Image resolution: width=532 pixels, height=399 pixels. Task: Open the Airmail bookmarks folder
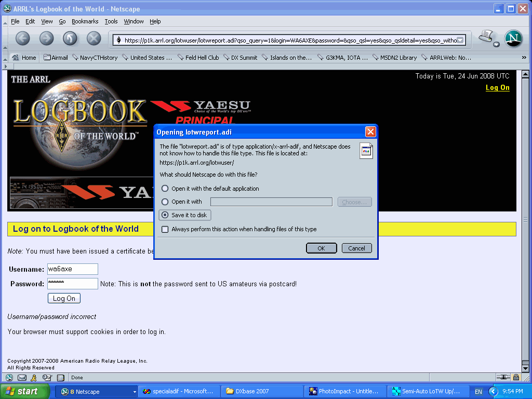[56, 58]
